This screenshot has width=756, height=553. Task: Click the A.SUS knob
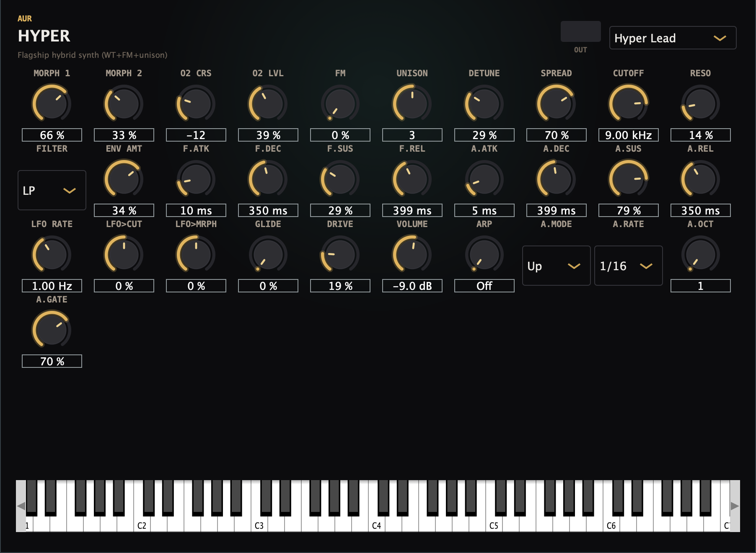coord(628,178)
